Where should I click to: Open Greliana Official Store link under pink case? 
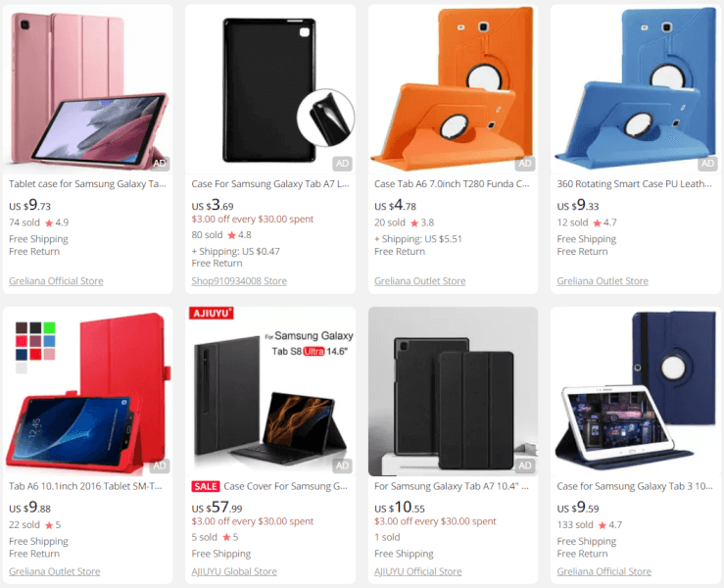(56, 281)
